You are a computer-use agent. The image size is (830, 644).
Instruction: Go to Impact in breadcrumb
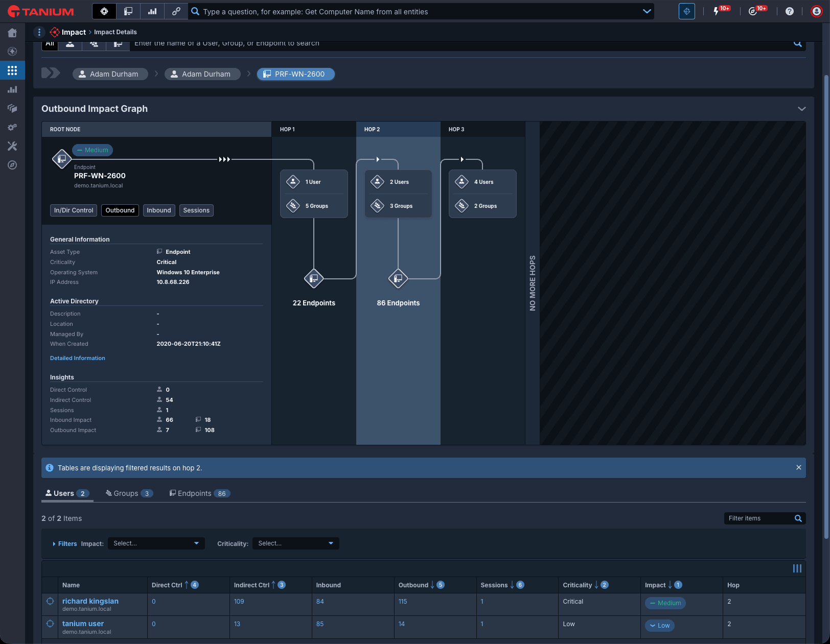74,32
